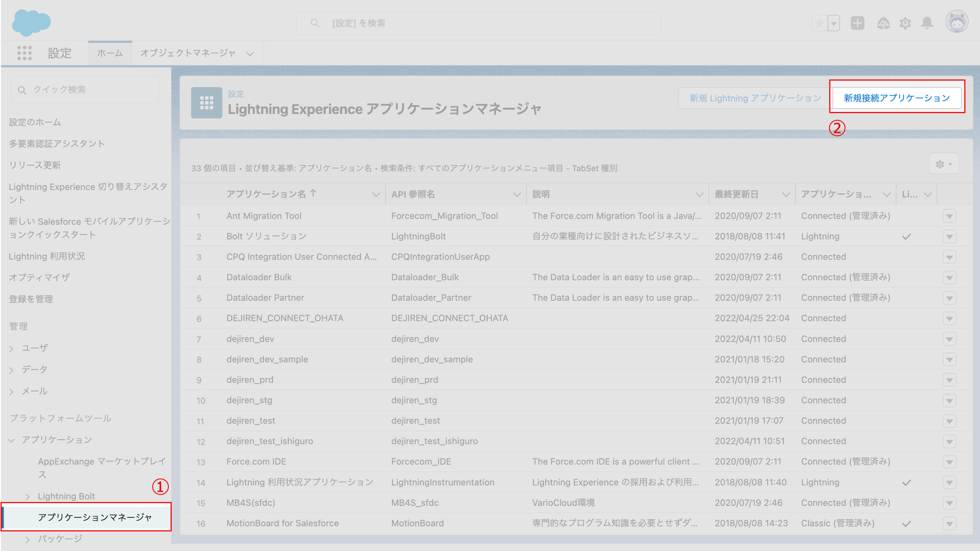This screenshot has height=551, width=980.
Task: Open row actions for Bolt ソリューション
Action: 950,237
